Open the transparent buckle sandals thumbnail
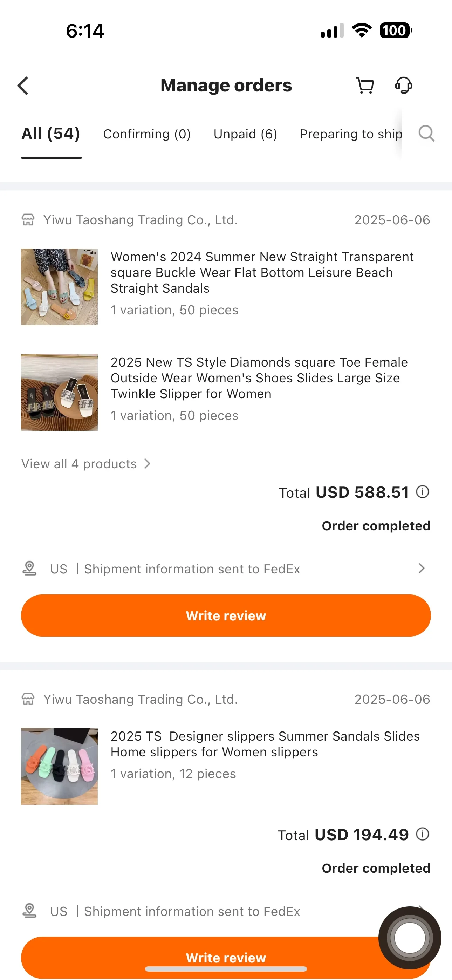 59,287
